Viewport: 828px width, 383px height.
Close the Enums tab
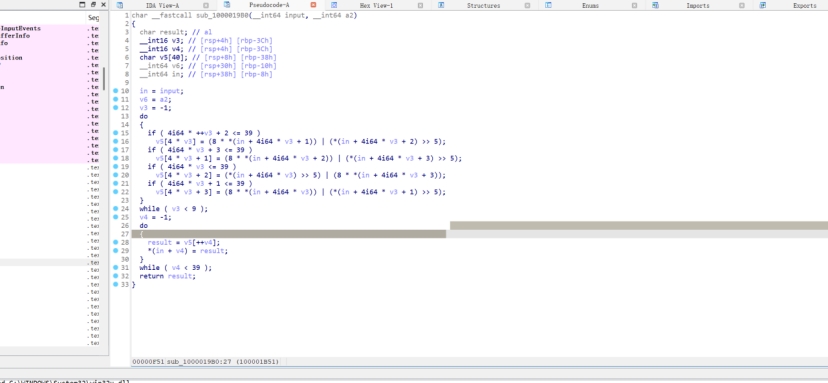[x=634, y=5]
